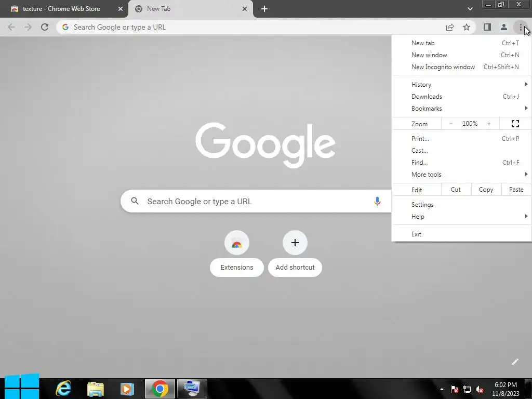
Task: Click the back navigation arrow
Action: [11, 27]
